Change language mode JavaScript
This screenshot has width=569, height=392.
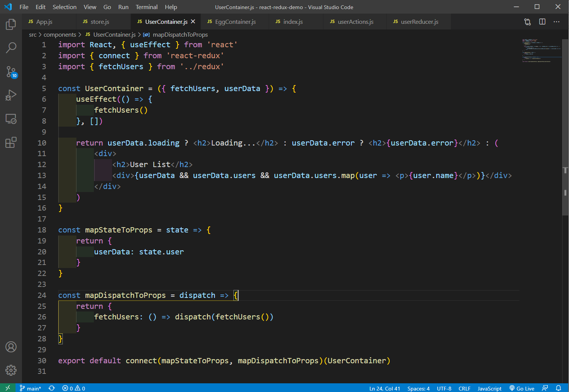tap(489, 388)
